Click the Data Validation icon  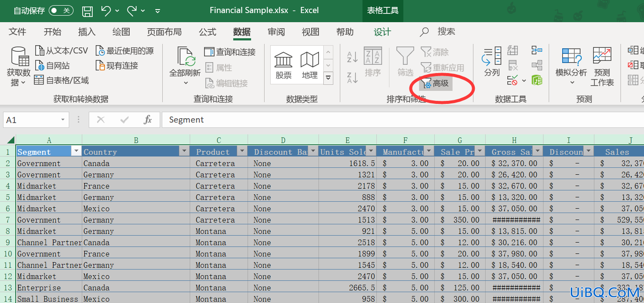(513, 80)
